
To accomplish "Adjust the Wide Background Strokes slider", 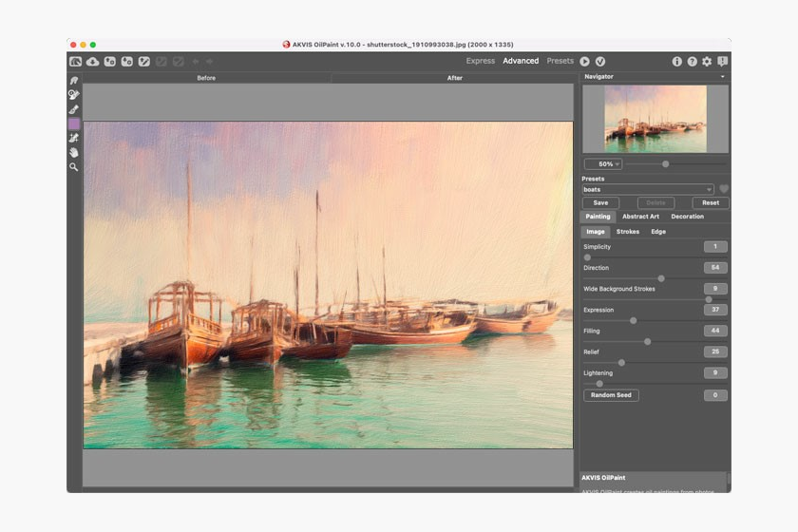I will [709, 299].
